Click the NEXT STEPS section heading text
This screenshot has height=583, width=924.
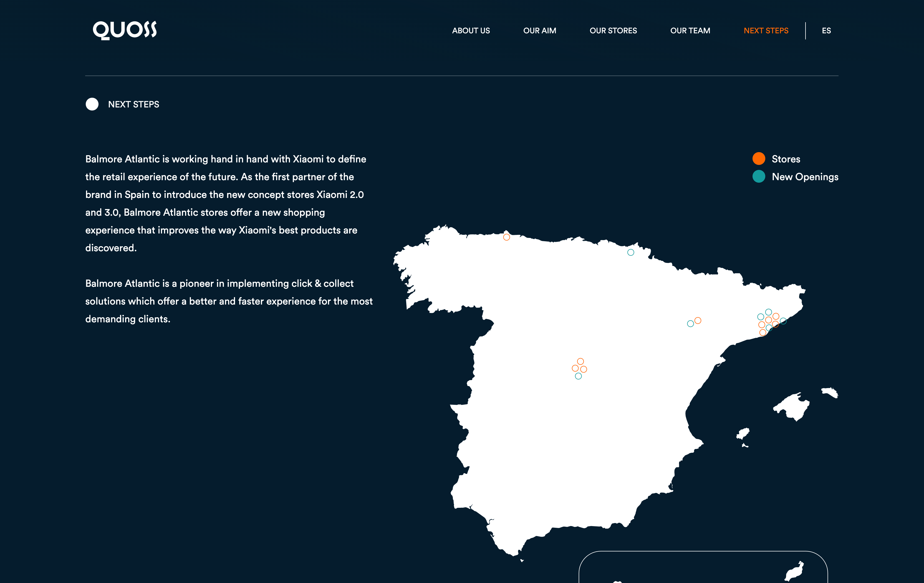(133, 104)
